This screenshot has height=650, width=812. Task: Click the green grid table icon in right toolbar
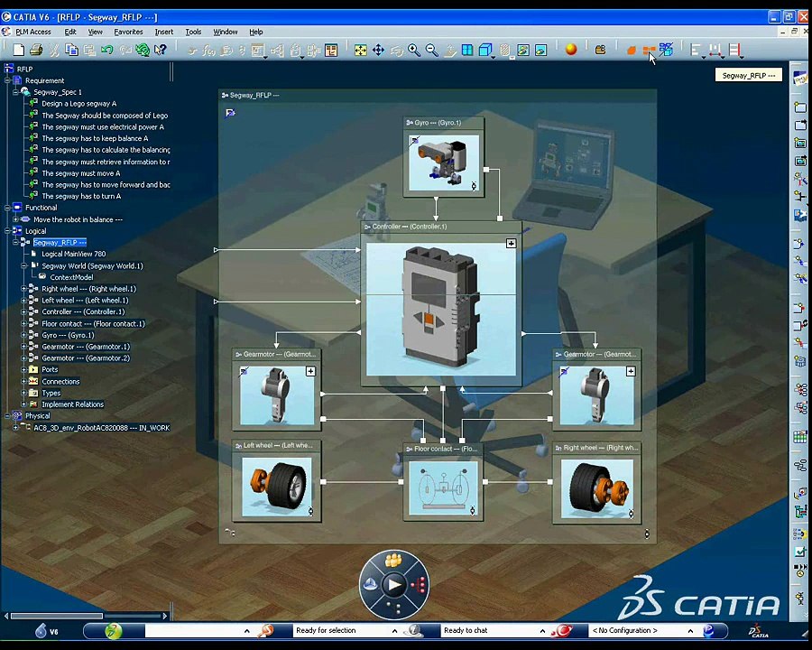pyautogui.click(x=800, y=437)
